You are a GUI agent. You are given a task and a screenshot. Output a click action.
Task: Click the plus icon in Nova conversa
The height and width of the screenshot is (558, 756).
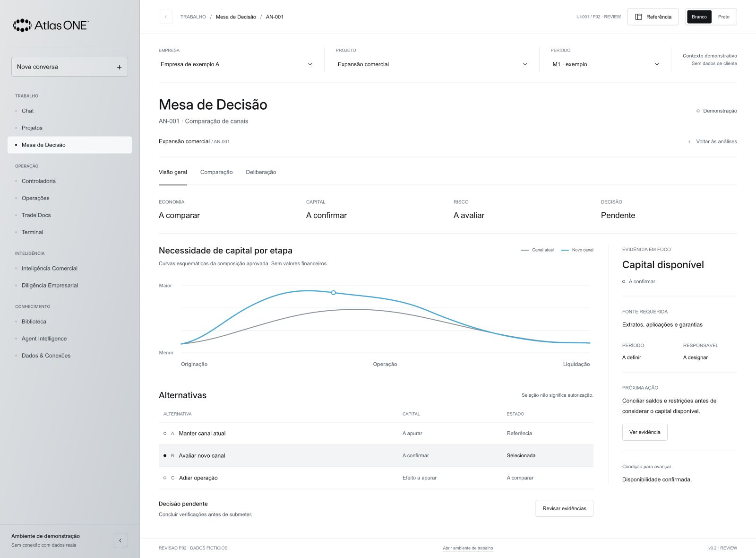coord(119,67)
